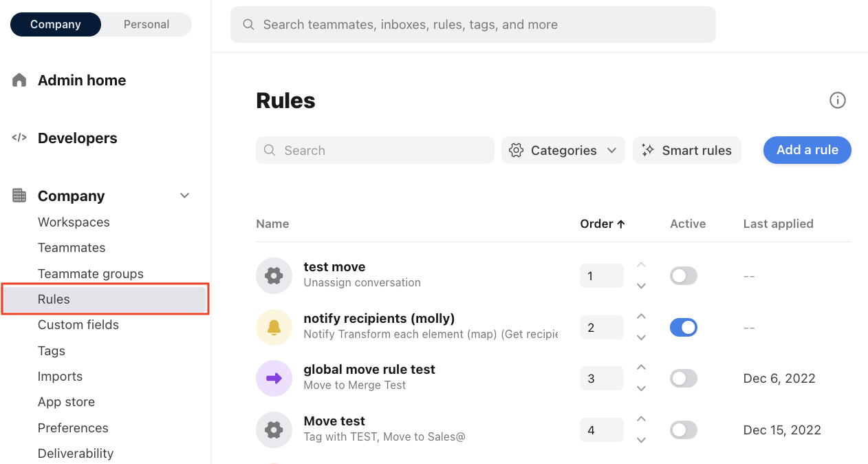The width and height of the screenshot is (868, 464).
Task: Click the Add a rule button
Action: click(x=807, y=149)
